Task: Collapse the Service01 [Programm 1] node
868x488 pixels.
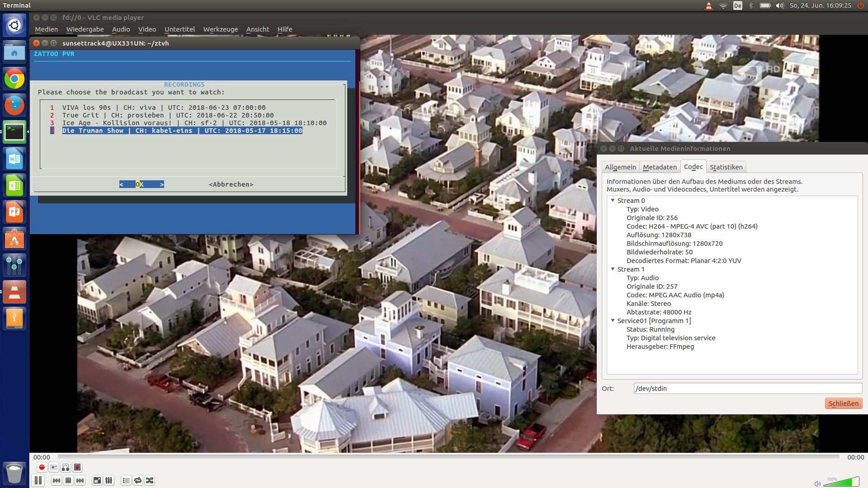Action: click(x=613, y=320)
